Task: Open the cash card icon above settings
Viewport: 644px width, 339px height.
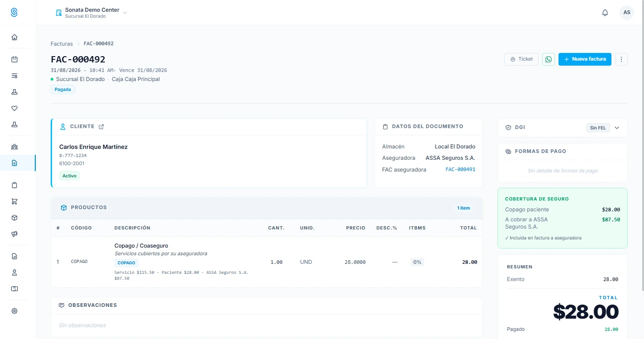Action: [14, 289]
